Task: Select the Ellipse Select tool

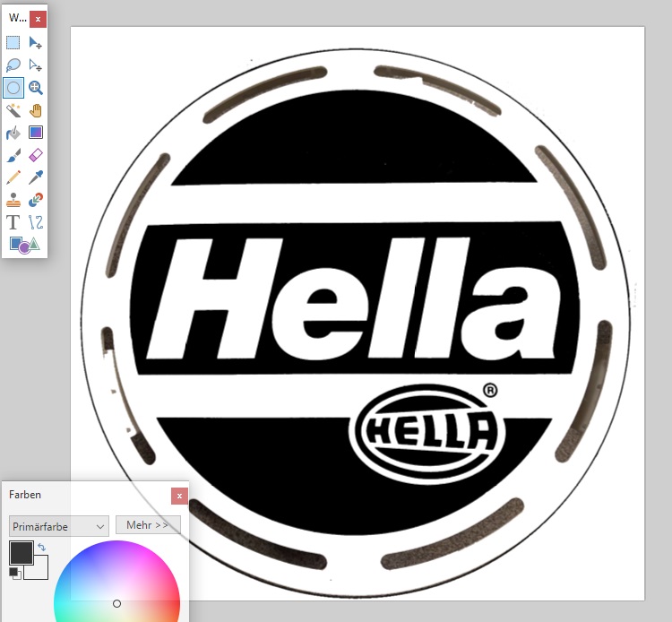Action: pos(13,88)
